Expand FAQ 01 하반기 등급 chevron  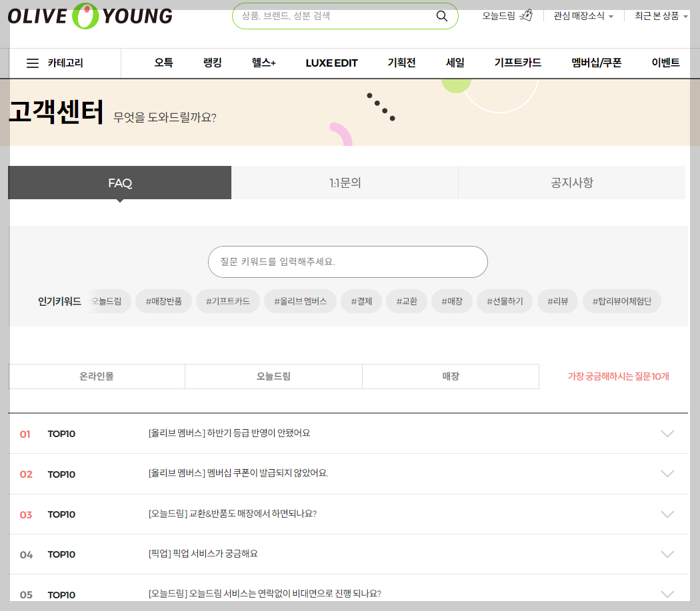click(667, 434)
